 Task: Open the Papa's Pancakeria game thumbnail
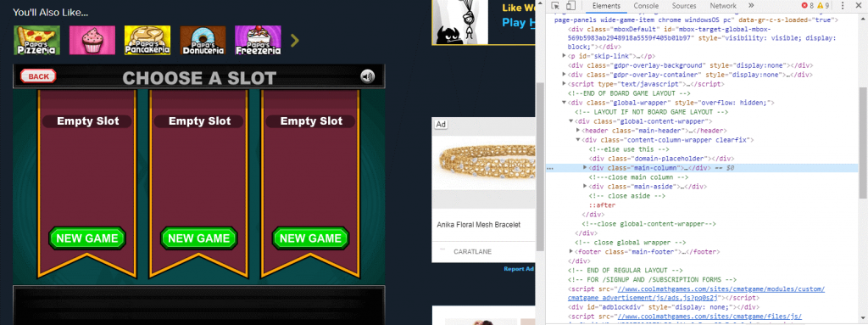[147, 40]
